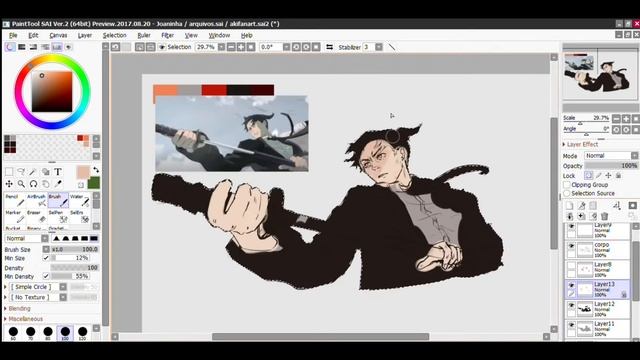Viewport: 640px width, 360px height.
Task: Show the color wheel panel icon
Action: pos(10,47)
